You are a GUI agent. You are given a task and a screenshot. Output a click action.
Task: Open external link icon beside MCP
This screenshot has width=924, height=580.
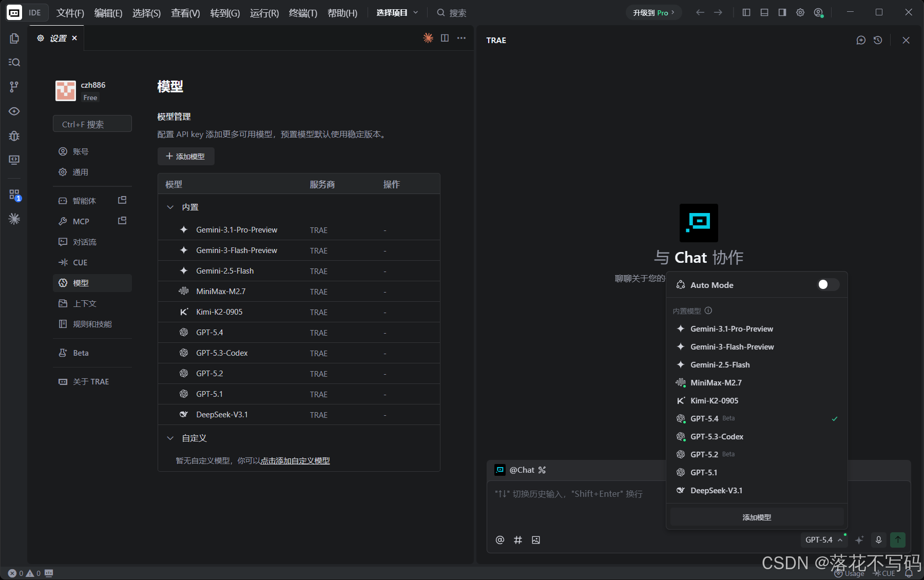pyautogui.click(x=122, y=221)
